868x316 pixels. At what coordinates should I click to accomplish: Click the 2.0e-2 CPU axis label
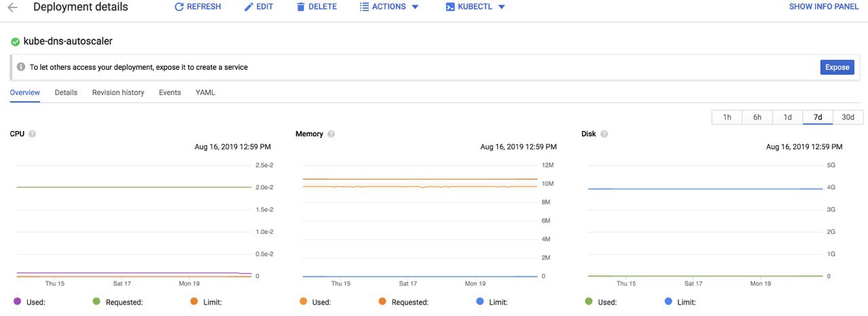click(x=264, y=187)
